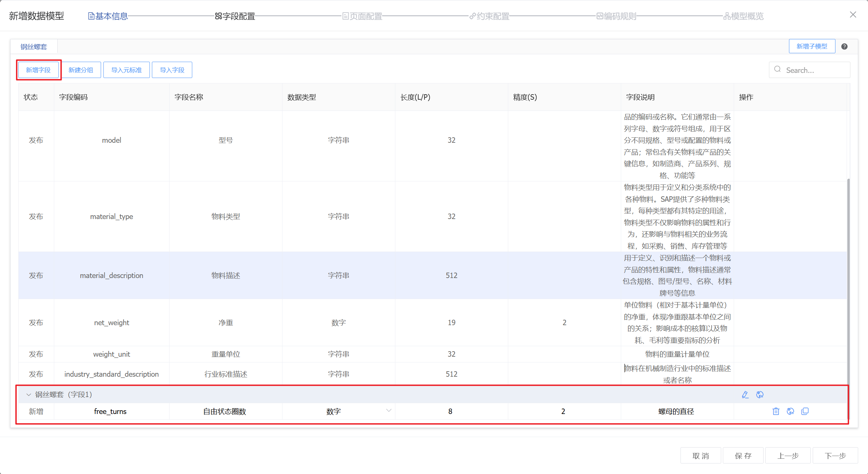Copy the free_turns field with duplicate icon
868x474 pixels.
(805, 411)
